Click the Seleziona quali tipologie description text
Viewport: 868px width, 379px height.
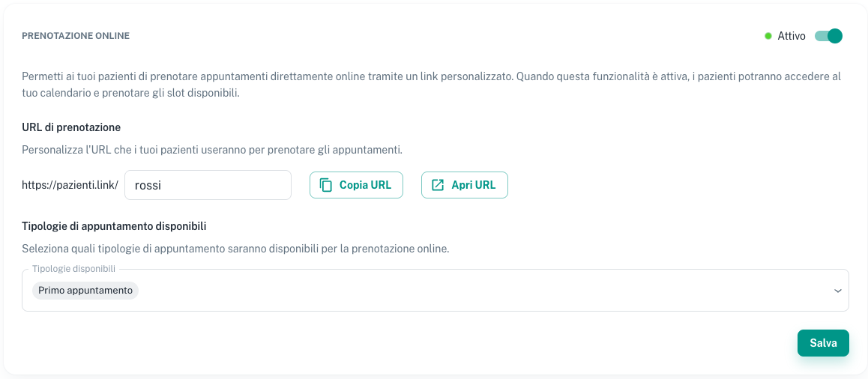click(x=235, y=249)
